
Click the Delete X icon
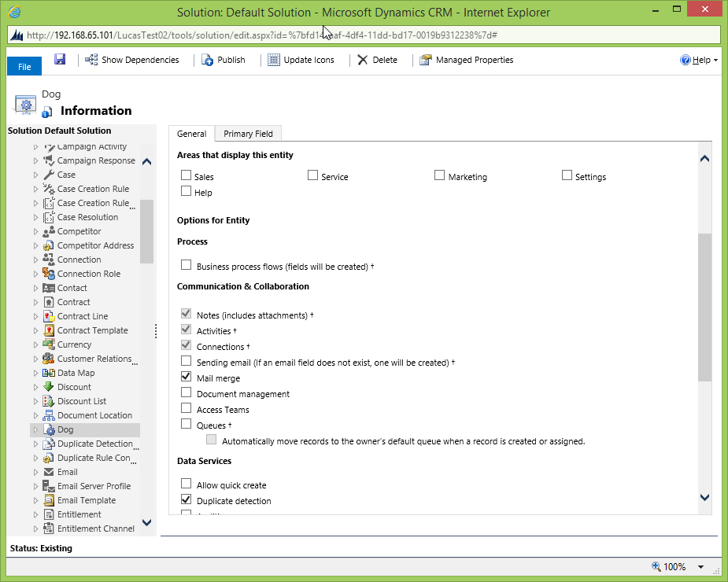363,60
